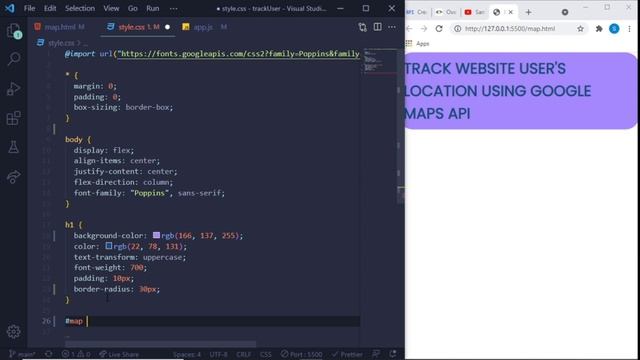Place cursor on the #map selector line
The width and height of the screenshot is (640, 360).
[x=212, y=321]
